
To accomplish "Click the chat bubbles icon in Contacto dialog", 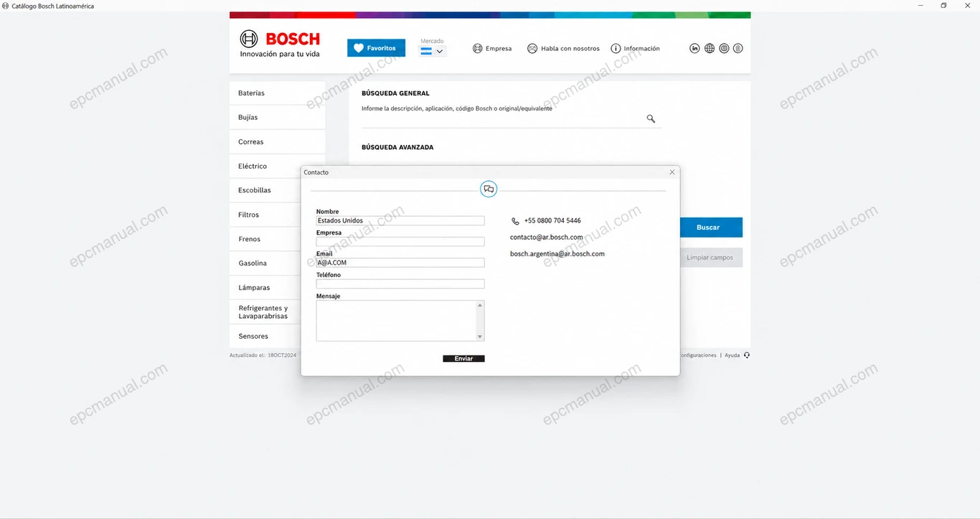I will click(489, 190).
